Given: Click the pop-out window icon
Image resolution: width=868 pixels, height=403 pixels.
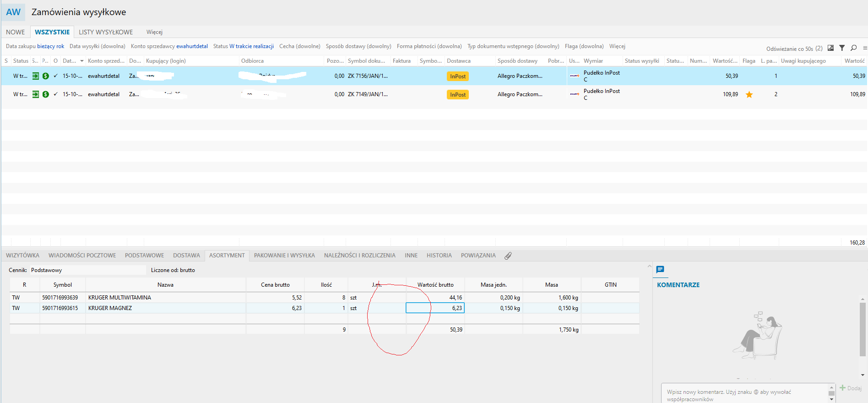Looking at the screenshot, I should pos(830,48).
